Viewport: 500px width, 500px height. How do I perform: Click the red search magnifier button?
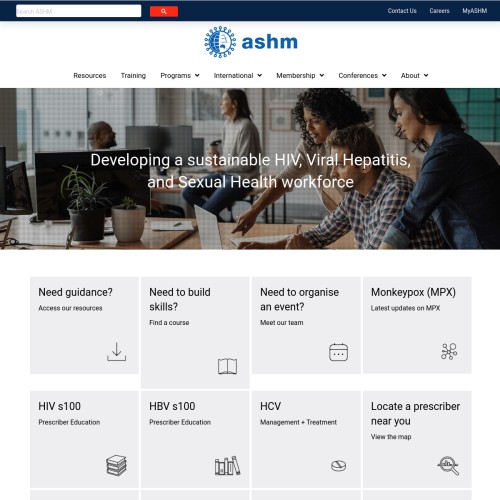click(164, 11)
